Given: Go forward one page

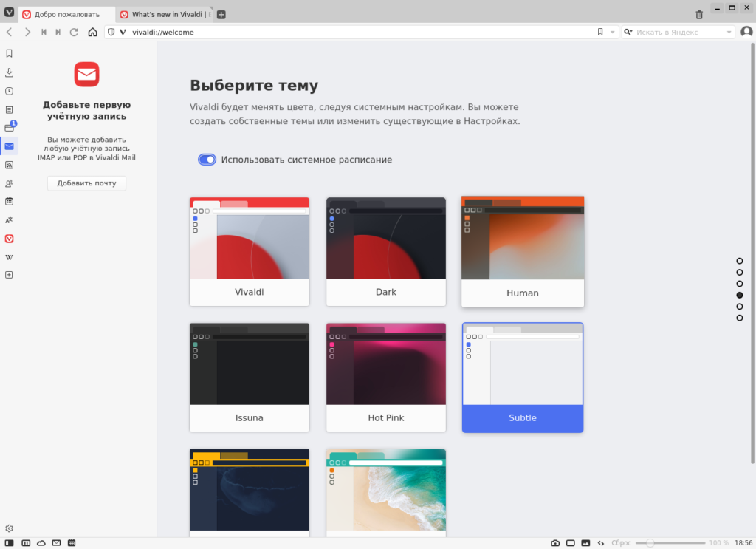Looking at the screenshot, I should (x=27, y=32).
